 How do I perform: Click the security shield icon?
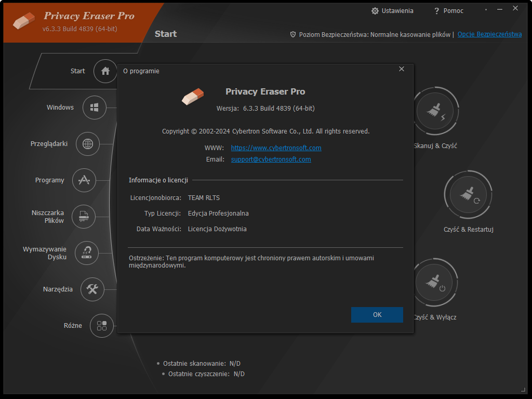(x=293, y=34)
